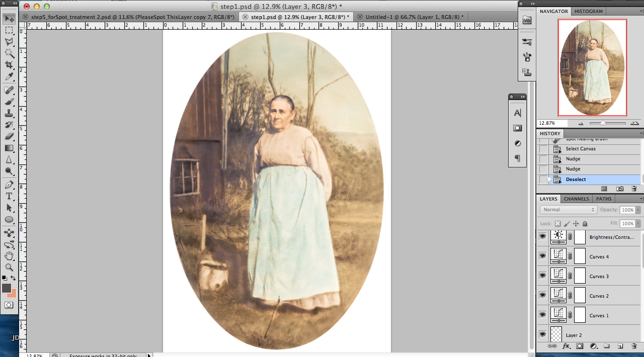Viewport: 644px width, 357px height.
Task: Hide the Curves 4 layer
Action: tap(542, 256)
